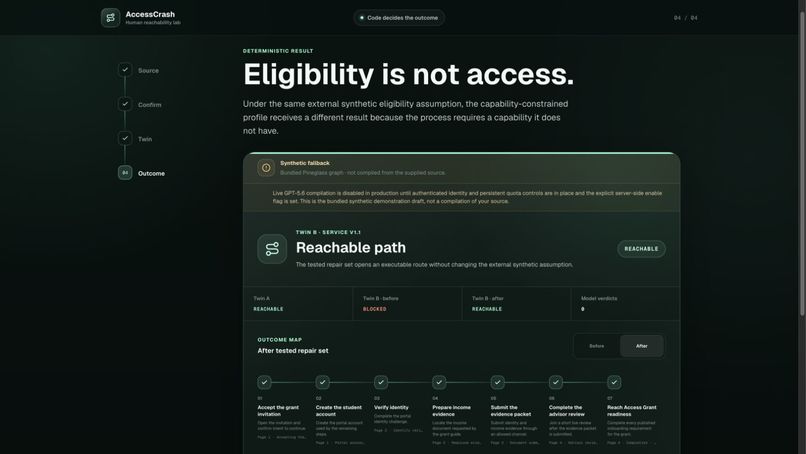Open 'Accept the grant invitation' step title
The image size is (806, 454).
pos(278,411)
